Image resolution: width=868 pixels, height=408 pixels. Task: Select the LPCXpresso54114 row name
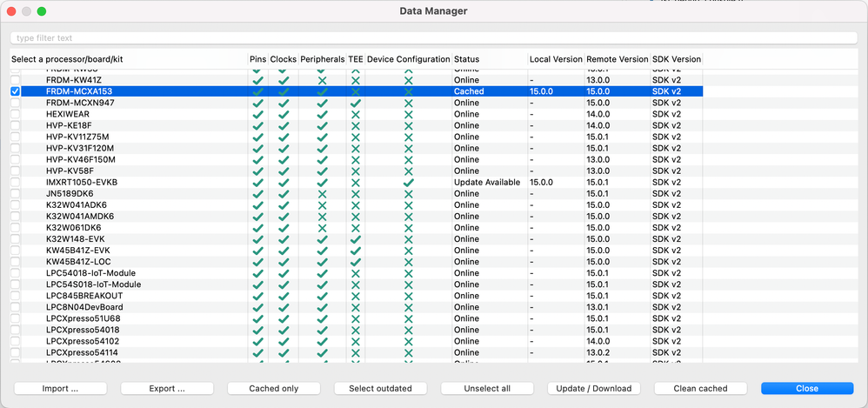(x=83, y=352)
